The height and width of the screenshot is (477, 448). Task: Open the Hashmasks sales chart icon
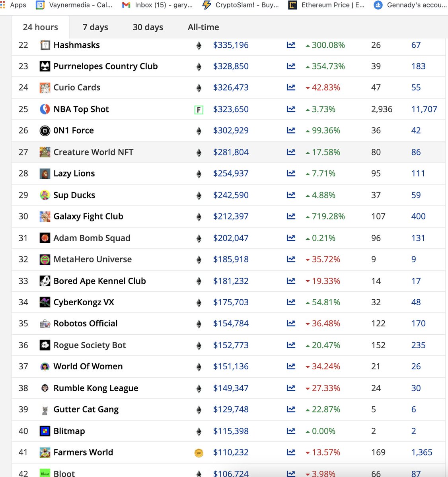coord(291,45)
